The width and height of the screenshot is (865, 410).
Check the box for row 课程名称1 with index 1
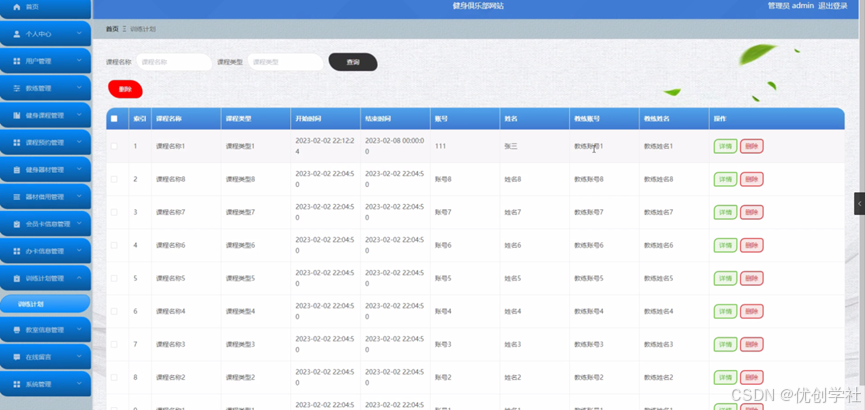[114, 146]
